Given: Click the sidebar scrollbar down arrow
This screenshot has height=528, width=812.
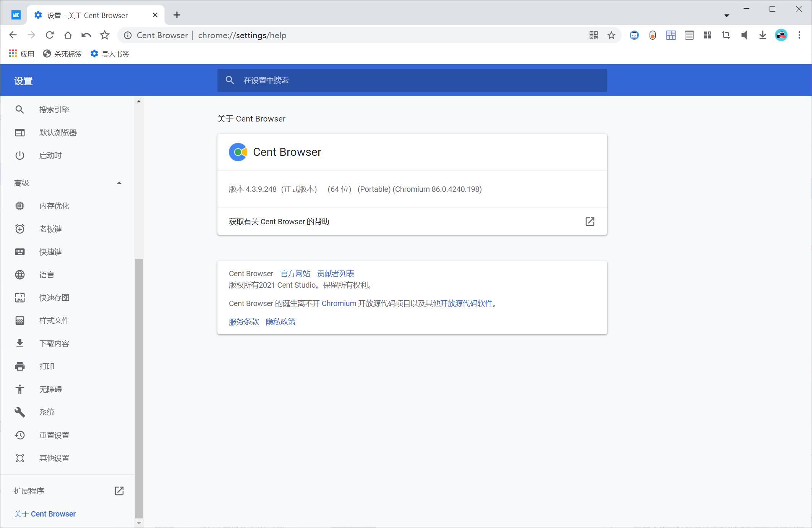Looking at the screenshot, I should 139,523.
